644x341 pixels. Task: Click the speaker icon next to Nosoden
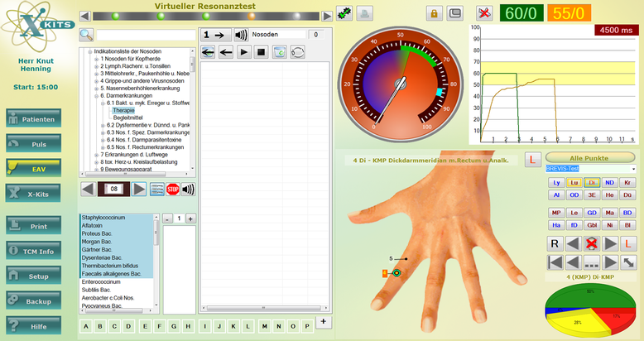pos(240,35)
